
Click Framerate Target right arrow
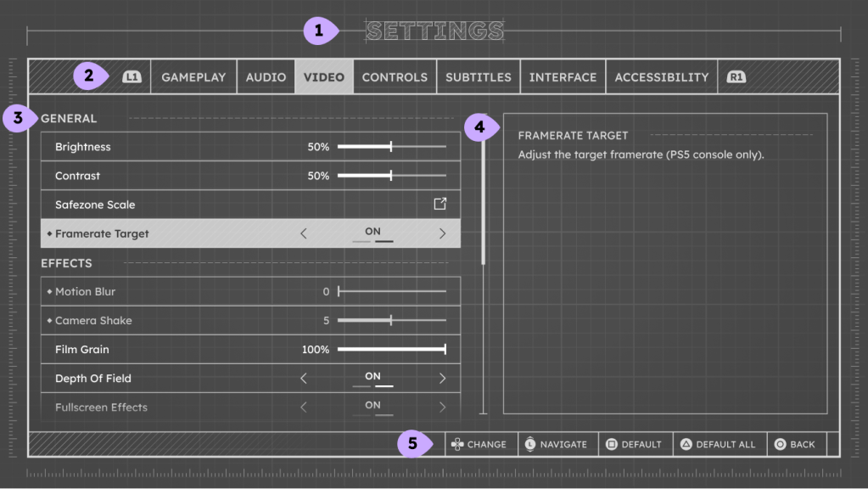pos(442,233)
